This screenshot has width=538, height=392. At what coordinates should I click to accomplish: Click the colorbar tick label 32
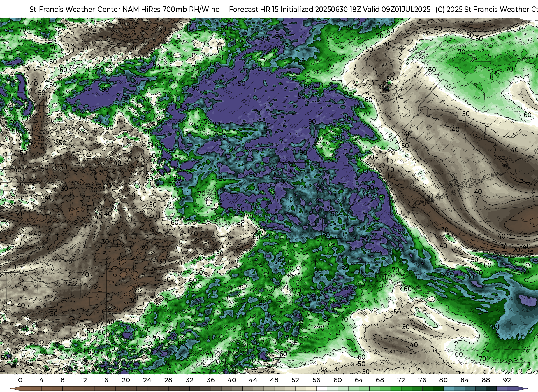(189, 380)
